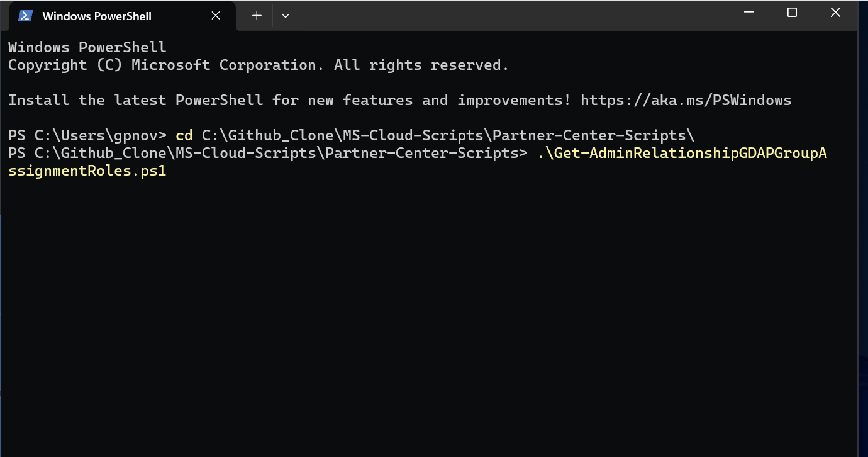The height and width of the screenshot is (457, 868).
Task: Click the empty black terminal area below the output
Action: click(428, 315)
